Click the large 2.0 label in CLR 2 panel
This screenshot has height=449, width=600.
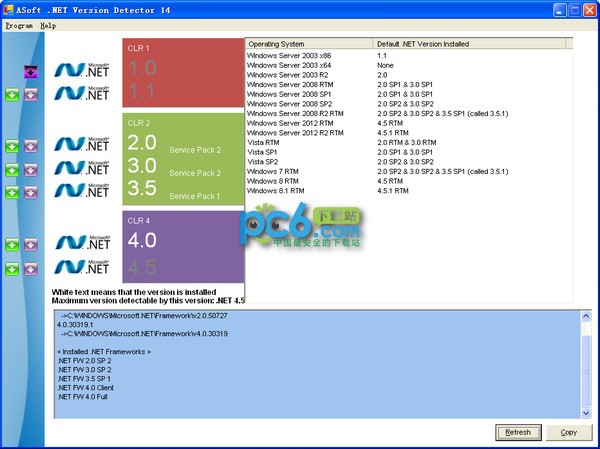(142, 143)
